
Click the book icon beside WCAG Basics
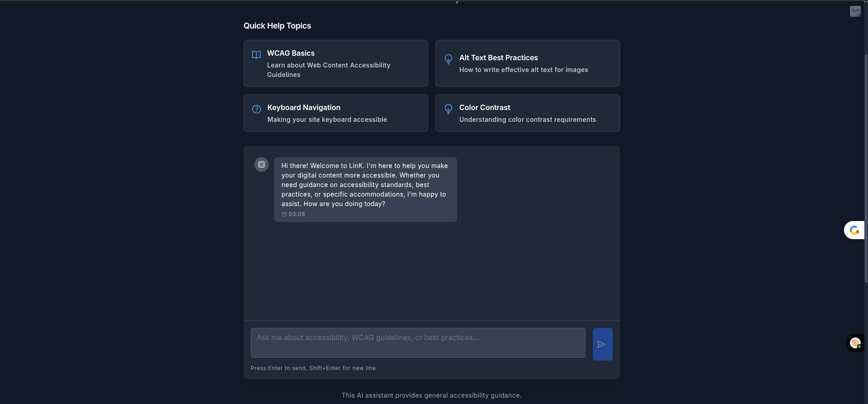point(256,55)
